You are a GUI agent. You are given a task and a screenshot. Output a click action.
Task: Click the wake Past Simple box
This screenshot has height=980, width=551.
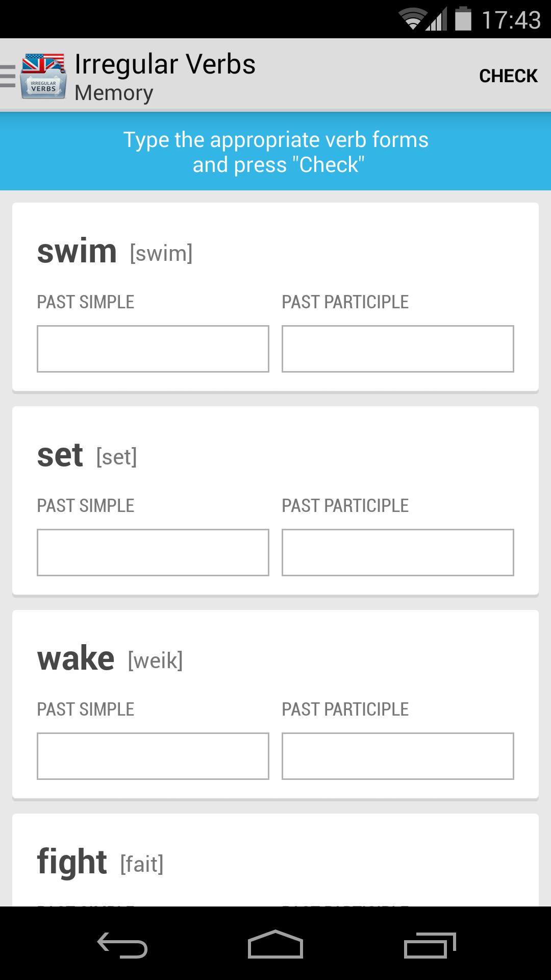pyautogui.click(x=153, y=756)
